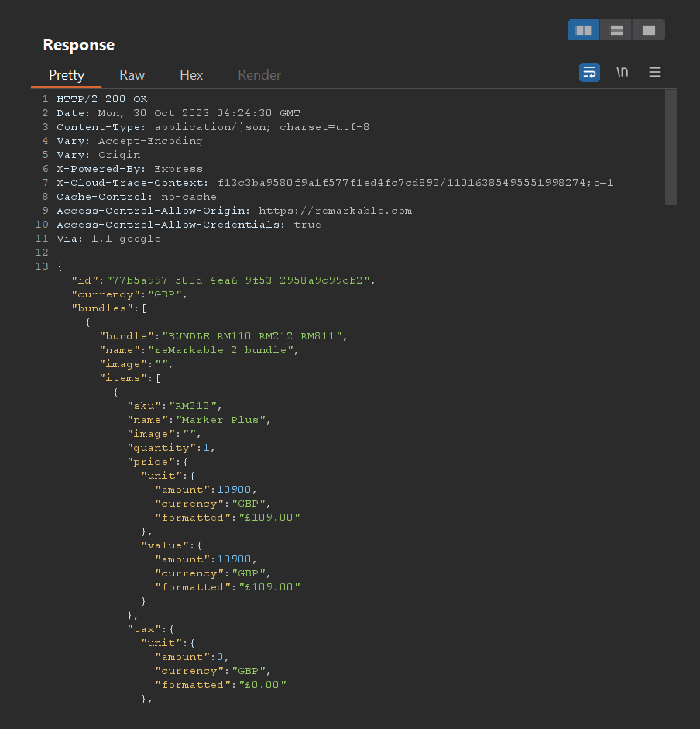Viewport: 700px width, 729px height.
Task: Click 'https://remarkable.com' origin value
Action: coord(335,211)
